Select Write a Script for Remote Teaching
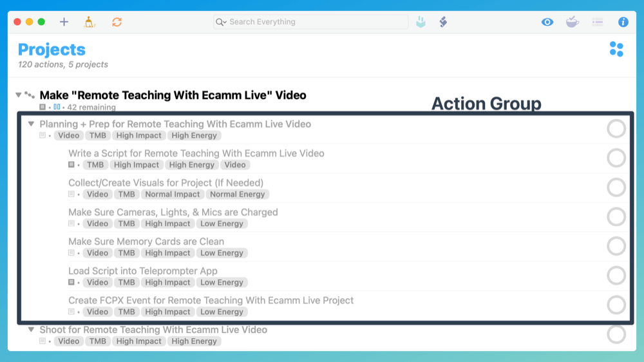Viewport: 644px width, 362px height. (196, 153)
